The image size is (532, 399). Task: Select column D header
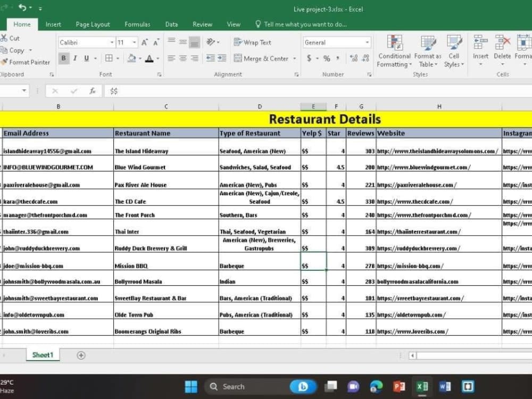pyautogui.click(x=260, y=106)
